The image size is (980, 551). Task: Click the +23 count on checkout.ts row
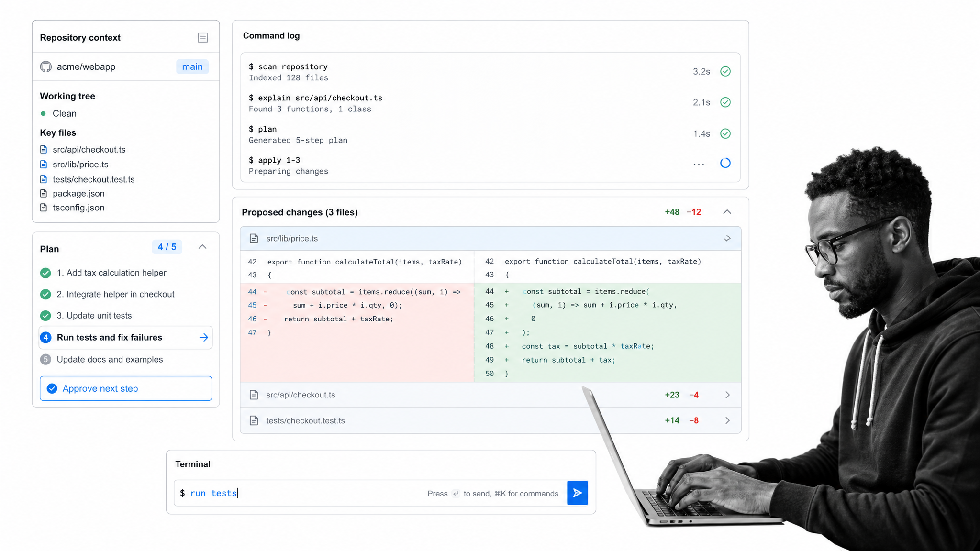[672, 395]
